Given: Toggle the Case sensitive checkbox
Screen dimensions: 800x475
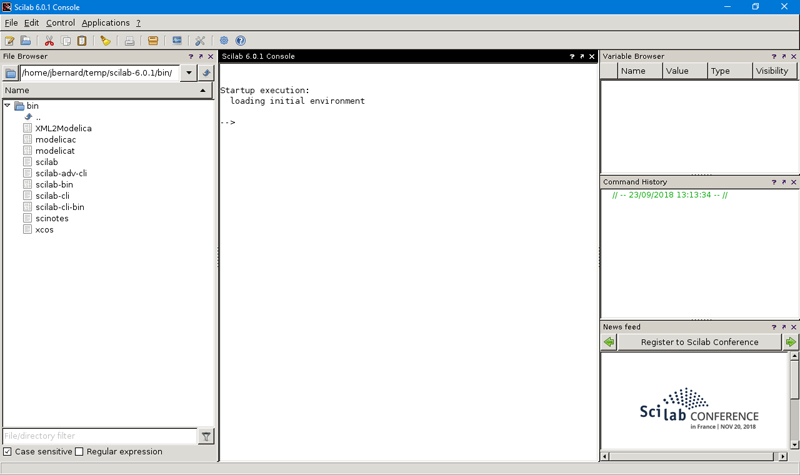Looking at the screenshot, I should pyautogui.click(x=7, y=452).
